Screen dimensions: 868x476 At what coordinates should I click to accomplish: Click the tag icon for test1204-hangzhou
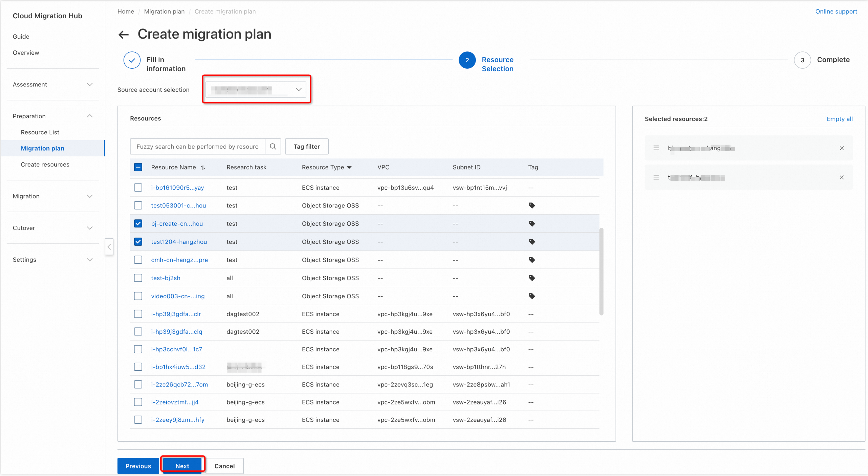point(532,242)
